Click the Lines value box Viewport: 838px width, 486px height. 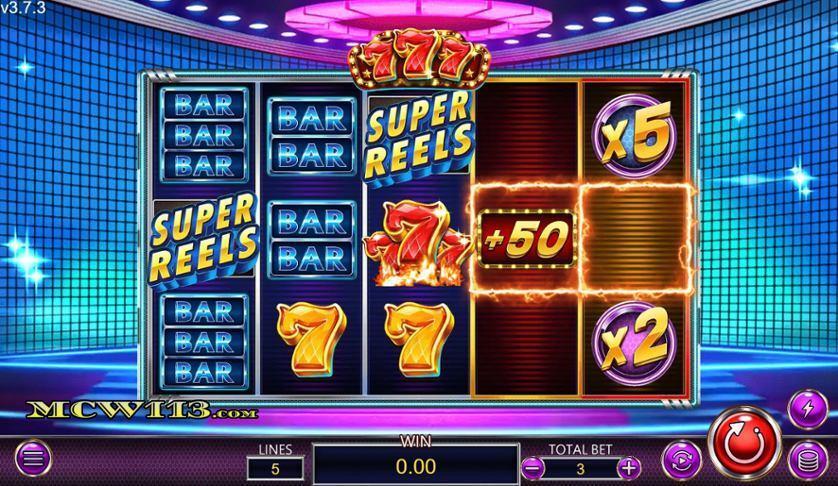tap(275, 469)
